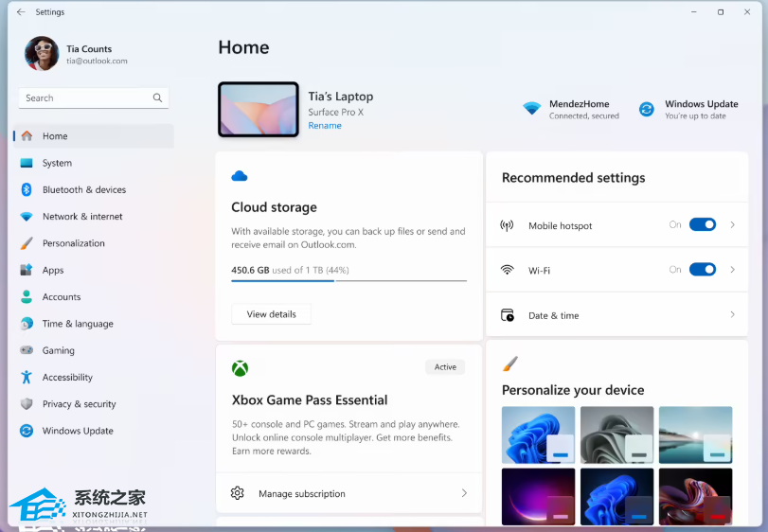Click the Gaming controller icon
Image resolution: width=768 pixels, height=532 pixels.
pos(27,350)
